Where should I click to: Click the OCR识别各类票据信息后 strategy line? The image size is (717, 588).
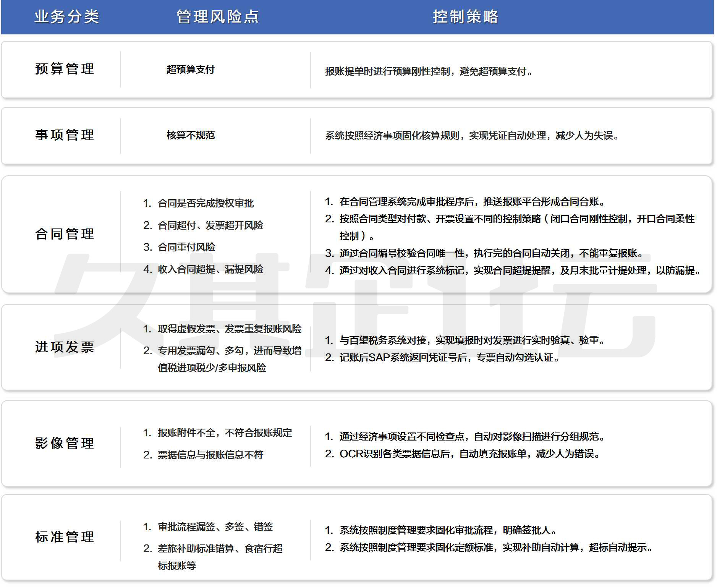pyautogui.click(x=469, y=454)
